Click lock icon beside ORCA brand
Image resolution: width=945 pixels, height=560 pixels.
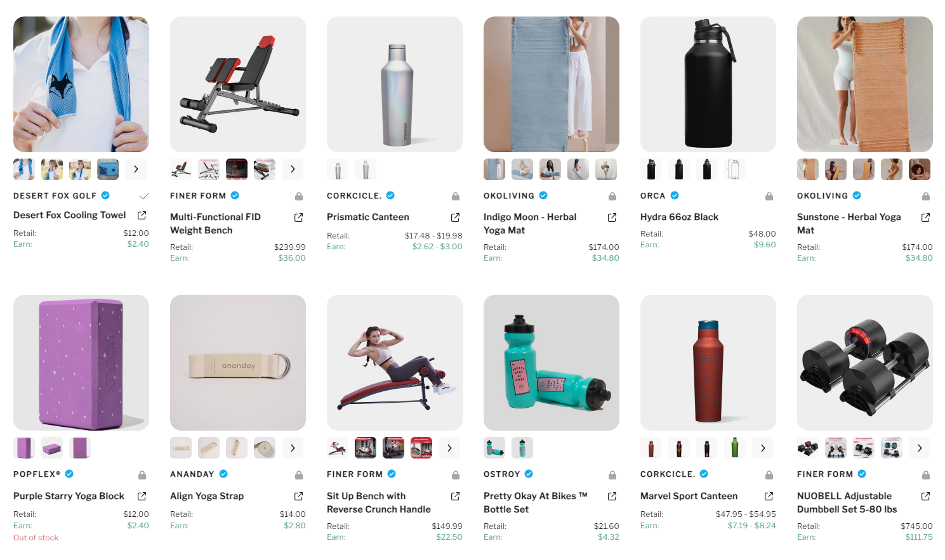[769, 197]
